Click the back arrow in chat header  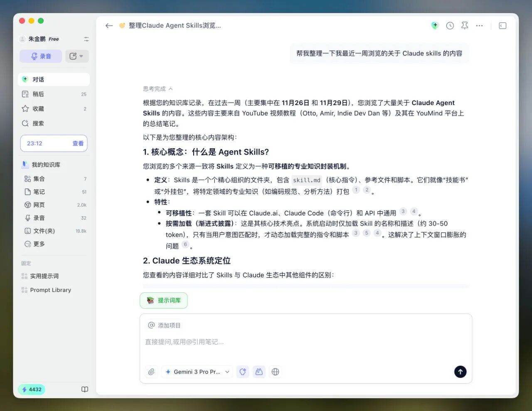pos(109,26)
